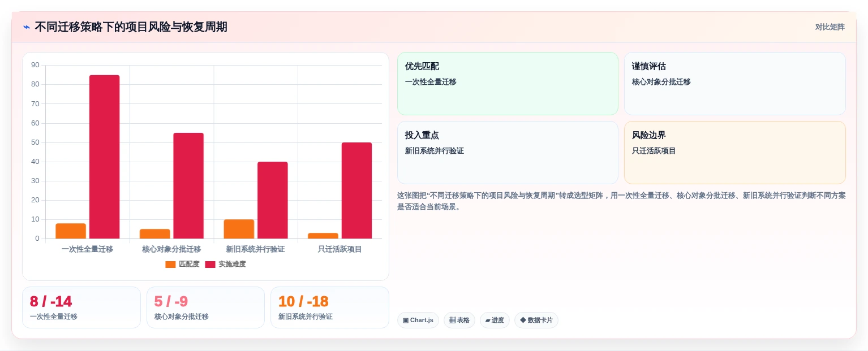Select the orange 只迁活跃项目 bar
868x351 pixels.
coord(323,236)
